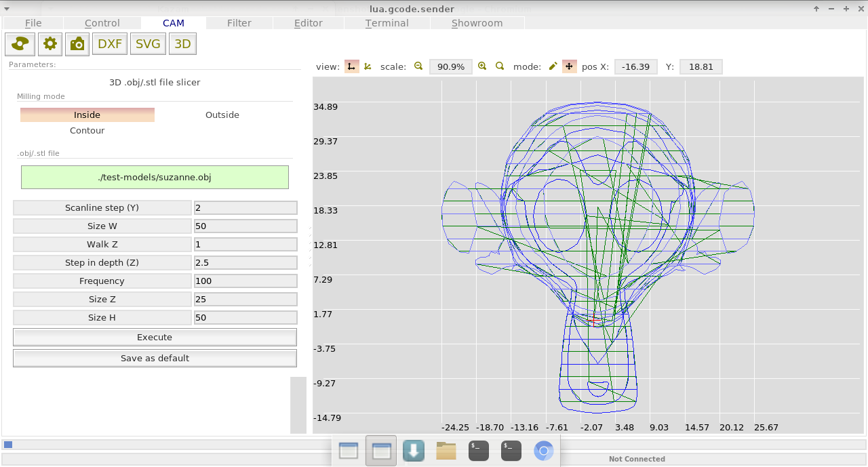The image size is (868, 467).
Task: Click the 90.9% scale field
Action: (451, 67)
